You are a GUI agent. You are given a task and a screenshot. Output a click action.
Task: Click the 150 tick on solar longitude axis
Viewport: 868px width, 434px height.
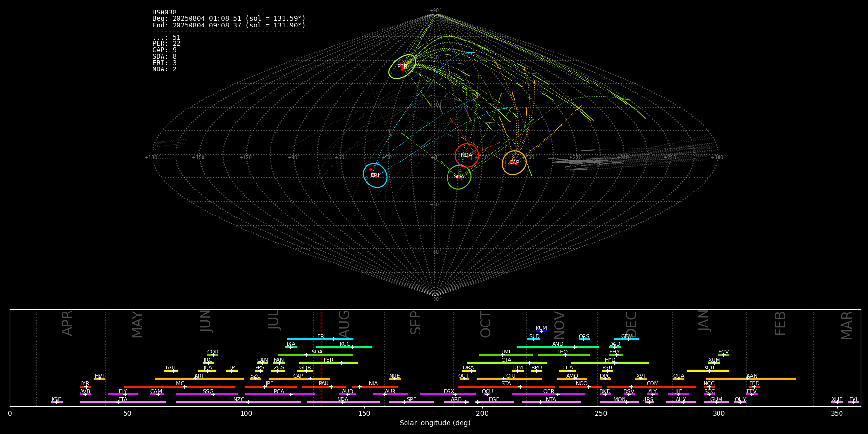364,413
